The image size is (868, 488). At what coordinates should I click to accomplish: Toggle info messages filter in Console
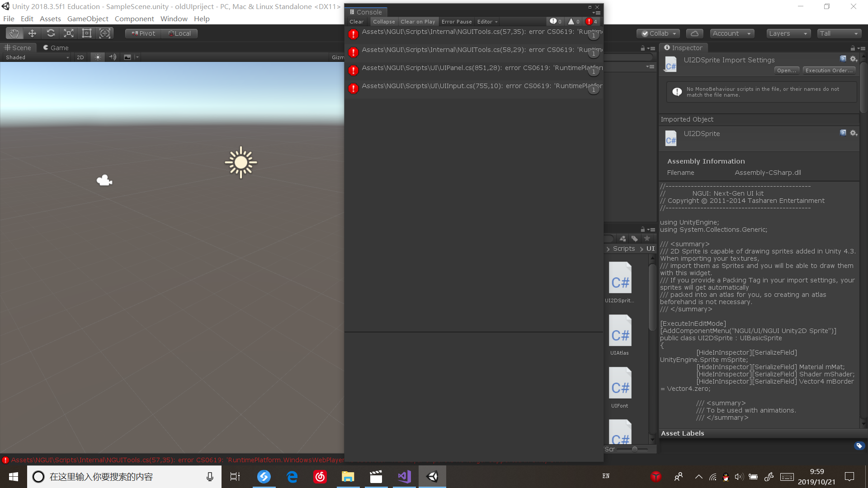[x=556, y=21]
